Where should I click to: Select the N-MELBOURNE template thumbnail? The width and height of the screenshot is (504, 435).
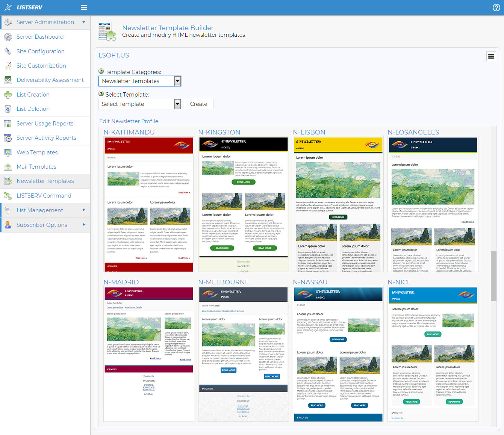coord(244,354)
